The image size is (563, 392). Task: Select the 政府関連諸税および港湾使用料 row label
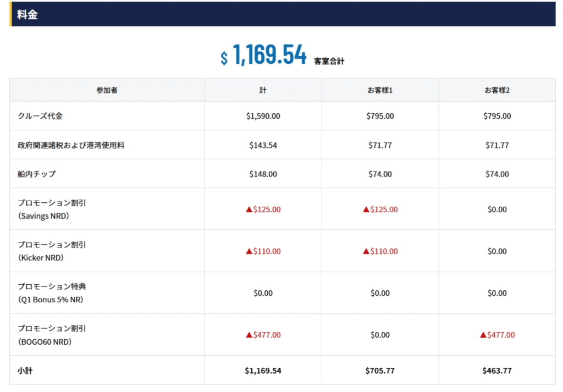point(71,145)
